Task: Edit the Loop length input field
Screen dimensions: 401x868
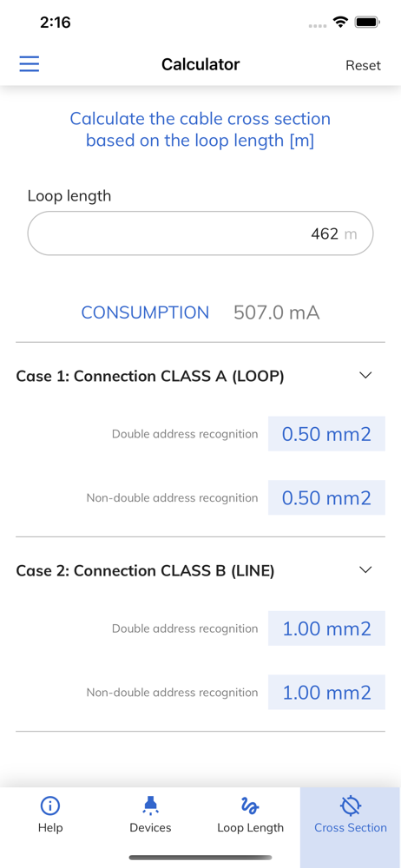Action: point(200,233)
